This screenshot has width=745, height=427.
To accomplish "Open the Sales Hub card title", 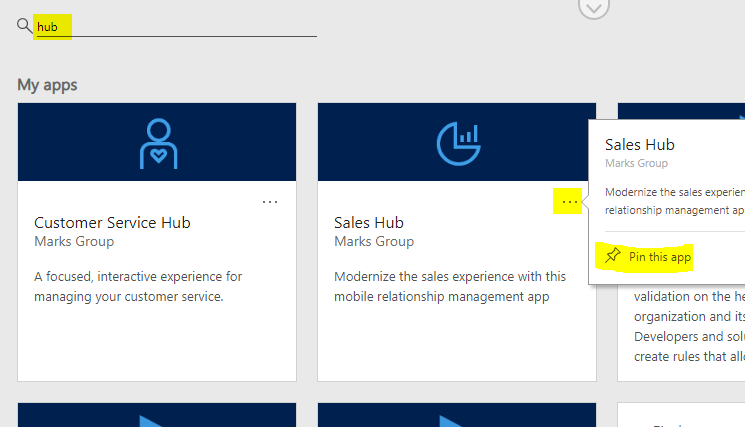I will (x=369, y=222).
